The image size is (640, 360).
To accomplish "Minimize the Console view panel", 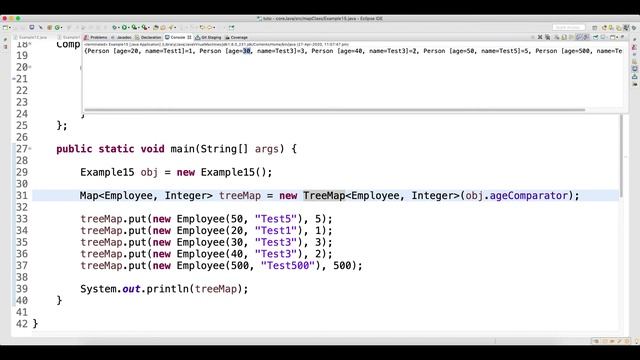I will 622,36.
